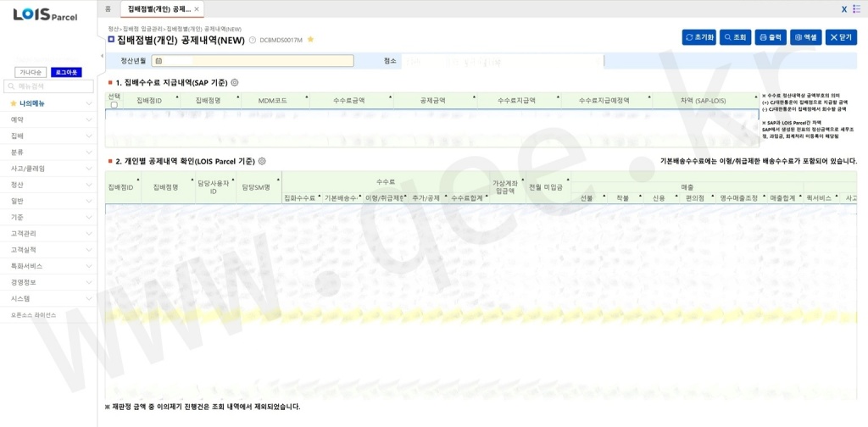Close all tabs with the X icon
The image size is (868, 427).
(843, 8)
